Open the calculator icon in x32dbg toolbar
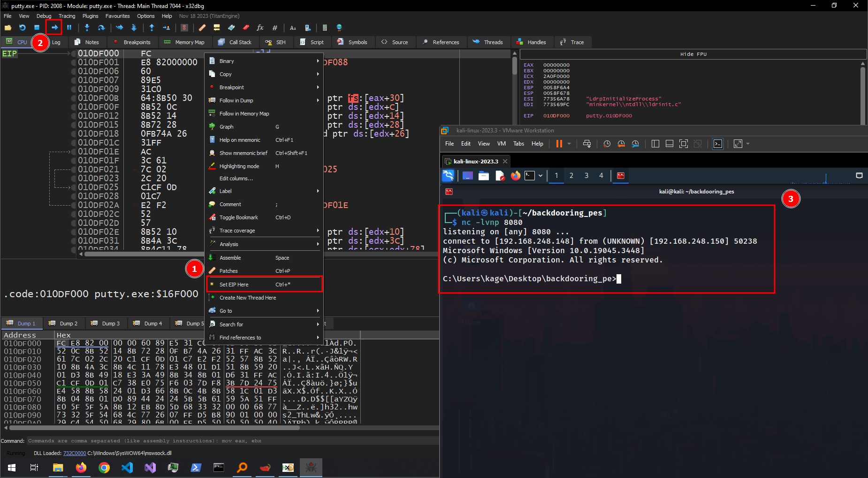Viewport: 868px width, 478px height. 325,28
